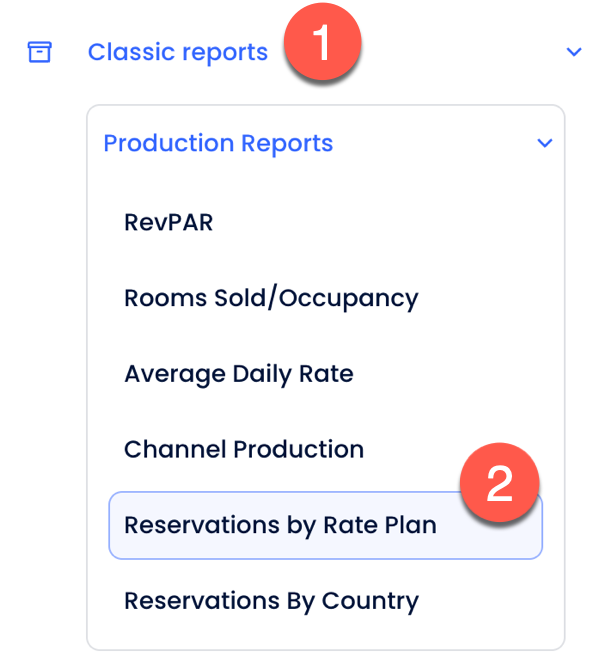Click the Production Reports heading label

(x=218, y=143)
